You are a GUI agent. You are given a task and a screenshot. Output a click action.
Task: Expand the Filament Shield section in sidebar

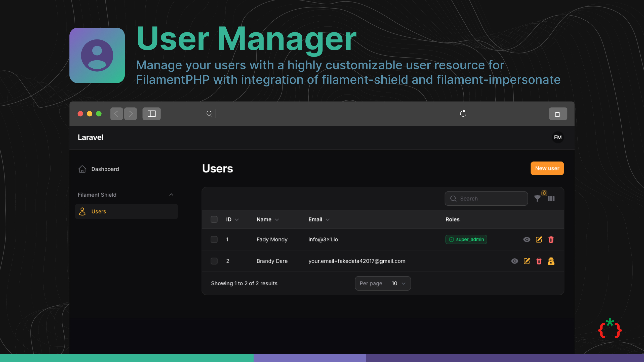coord(172,195)
